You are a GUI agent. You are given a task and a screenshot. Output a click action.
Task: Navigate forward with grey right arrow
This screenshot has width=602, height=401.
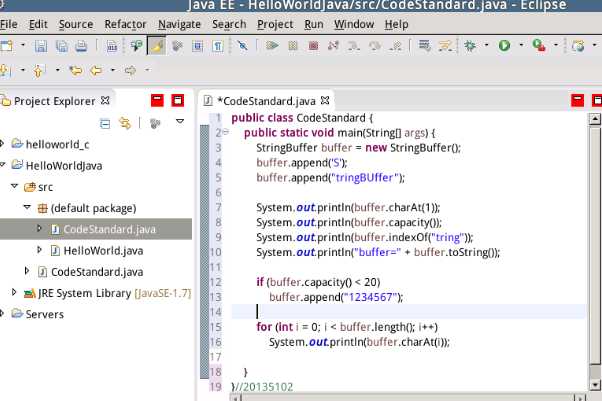131,70
